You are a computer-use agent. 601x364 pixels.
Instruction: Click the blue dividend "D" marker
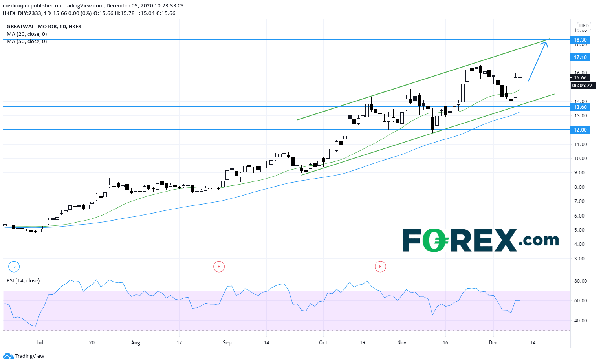(x=14, y=267)
